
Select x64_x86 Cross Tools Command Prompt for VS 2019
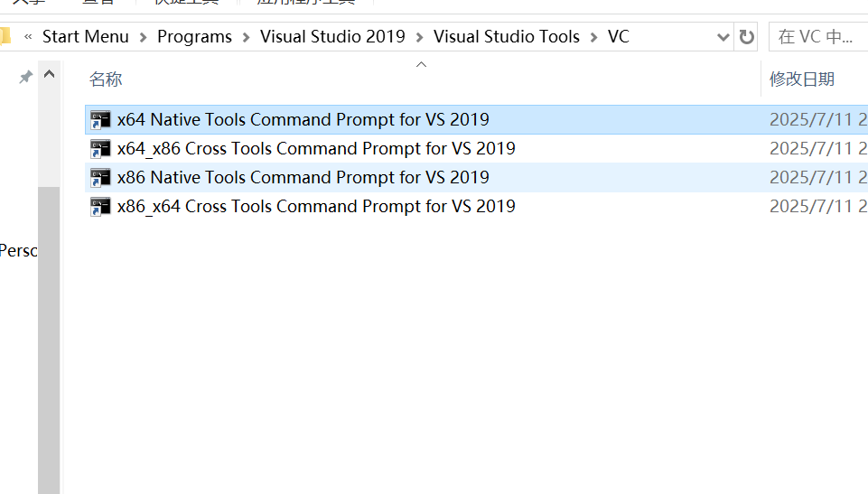point(316,148)
